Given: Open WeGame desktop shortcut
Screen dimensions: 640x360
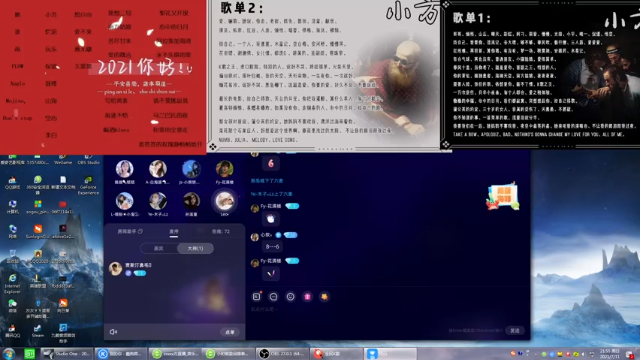Looking at the screenshot, I should (63, 159).
